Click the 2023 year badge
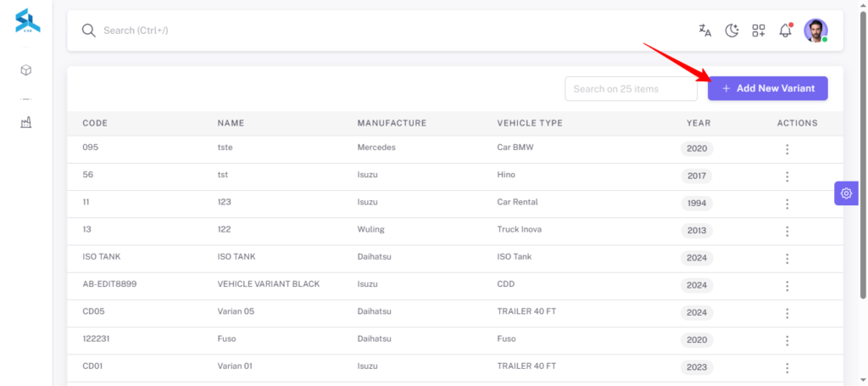868x386 pixels. [x=697, y=367]
